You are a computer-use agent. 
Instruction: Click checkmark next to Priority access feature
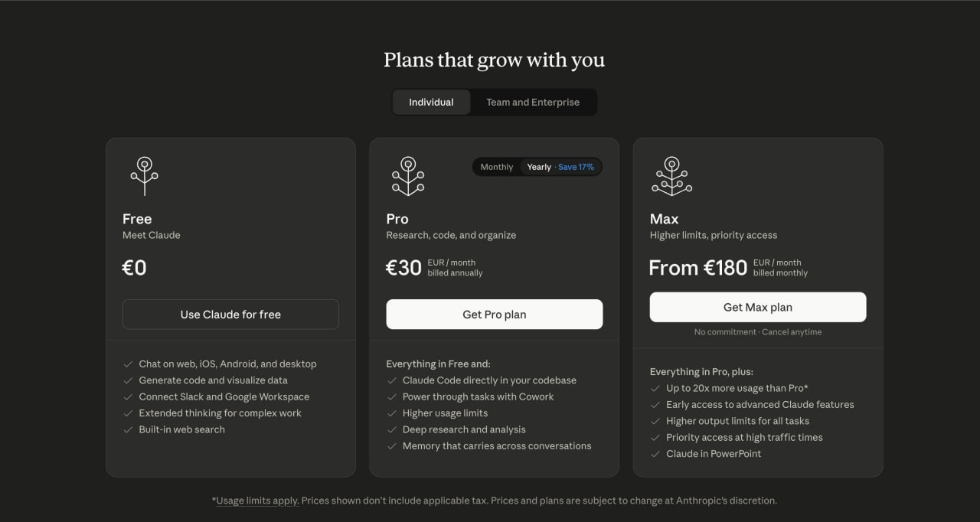click(x=655, y=438)
